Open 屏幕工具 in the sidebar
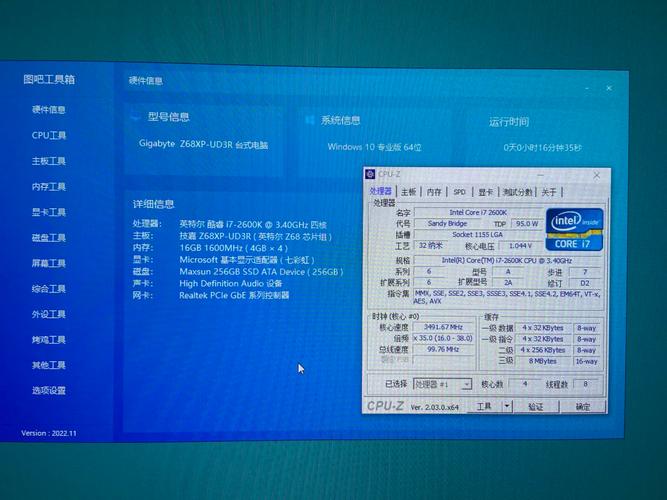 [48, 263]
